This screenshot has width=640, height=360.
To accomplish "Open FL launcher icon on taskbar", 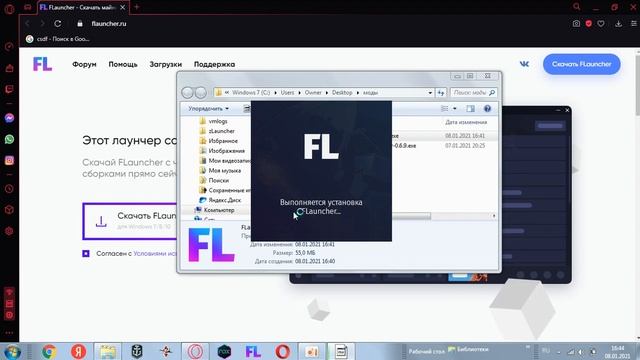I will coord(253,351).
